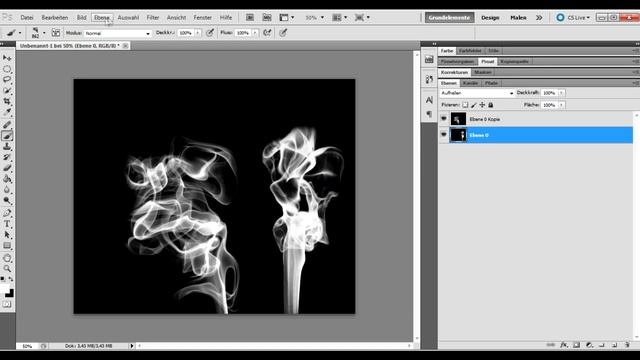Reset default foreground and background colors
This screenshot has width=640, height=360.
pos(3,279)
